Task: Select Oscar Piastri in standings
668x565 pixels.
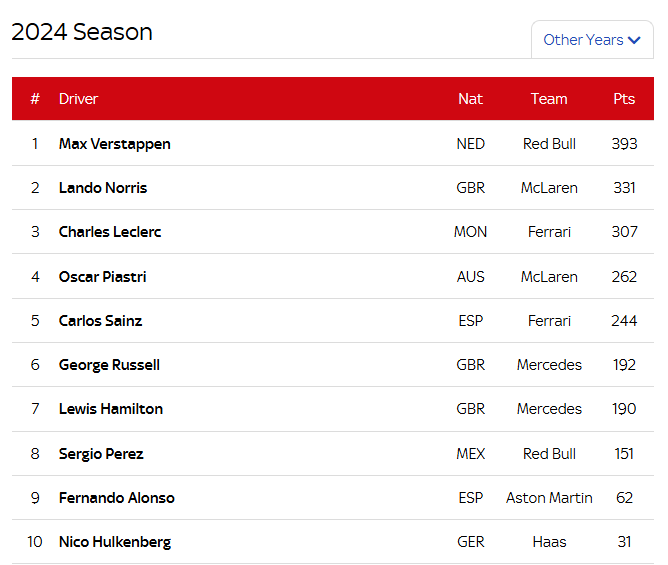Action: (x=102, y=277)
